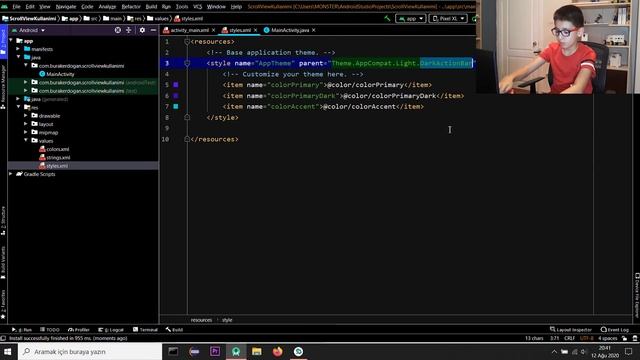Expand the layout folder

point(26,124)
